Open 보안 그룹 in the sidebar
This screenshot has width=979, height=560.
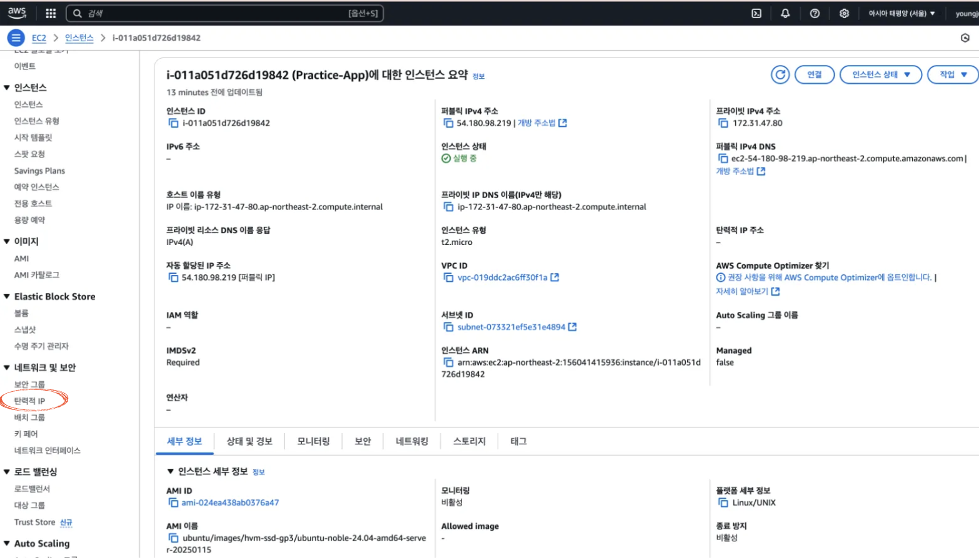29,384
